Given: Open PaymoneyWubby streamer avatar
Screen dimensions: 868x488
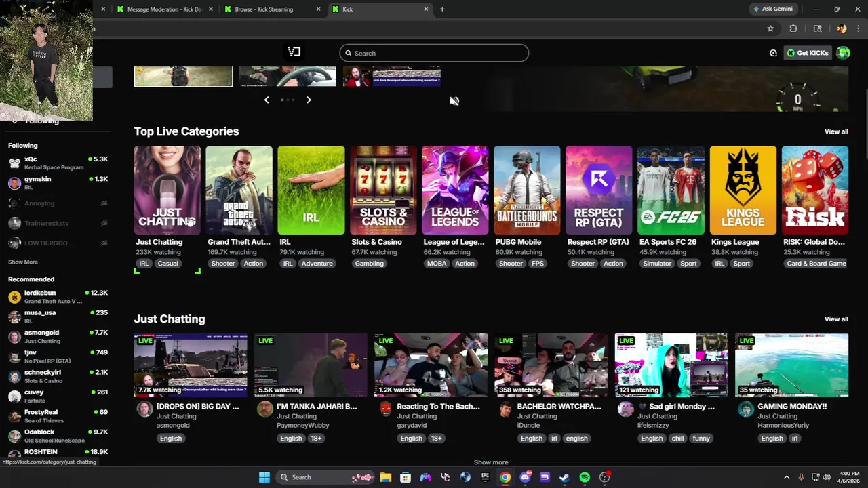Looking at the screenshot, I should click(264, 409).
